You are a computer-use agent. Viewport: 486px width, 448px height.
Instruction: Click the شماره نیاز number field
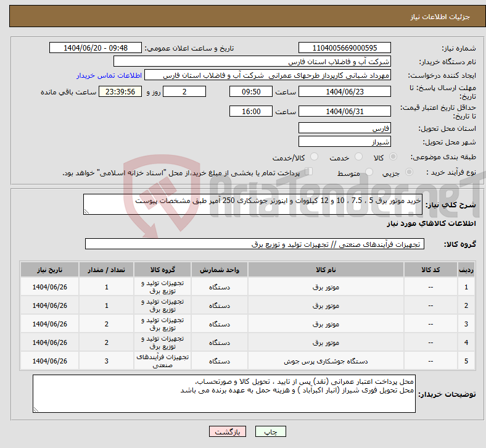click(344, 48)
